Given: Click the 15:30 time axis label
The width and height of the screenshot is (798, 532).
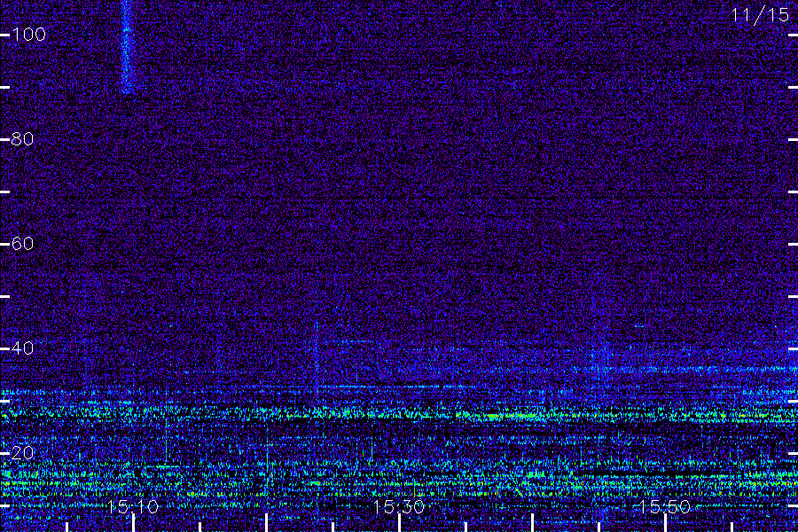Looking at the screenshot, I should click(398, 506).
